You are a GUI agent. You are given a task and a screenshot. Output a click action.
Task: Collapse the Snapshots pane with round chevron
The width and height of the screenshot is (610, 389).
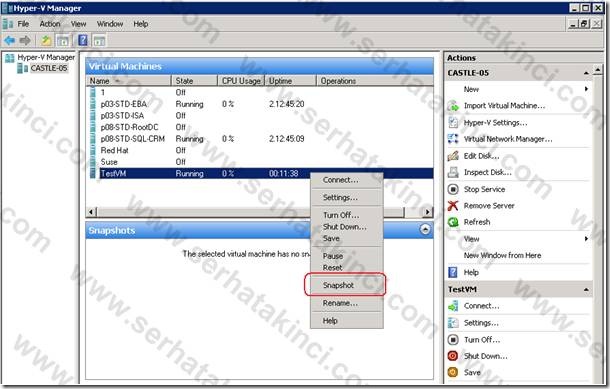tap(425, 230)
